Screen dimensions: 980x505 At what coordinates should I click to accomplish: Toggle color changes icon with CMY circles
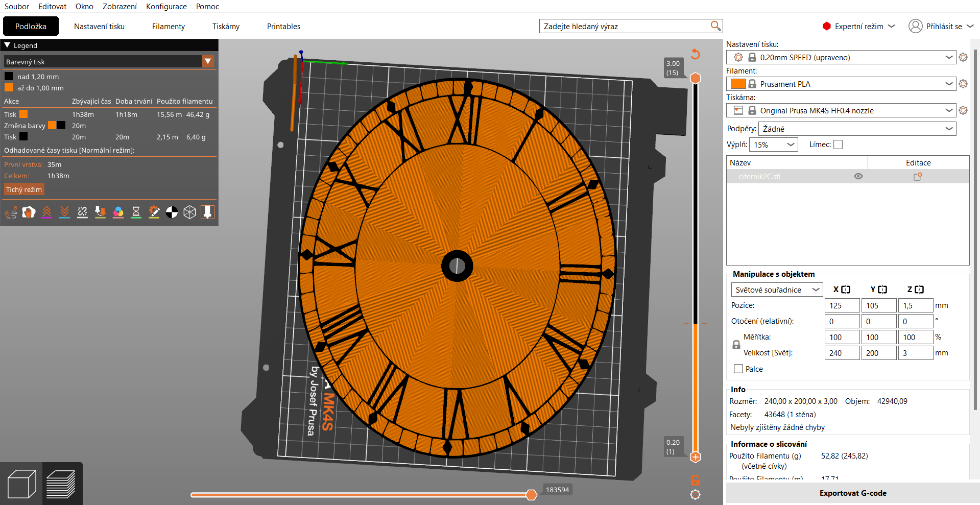tap(118, 212)
